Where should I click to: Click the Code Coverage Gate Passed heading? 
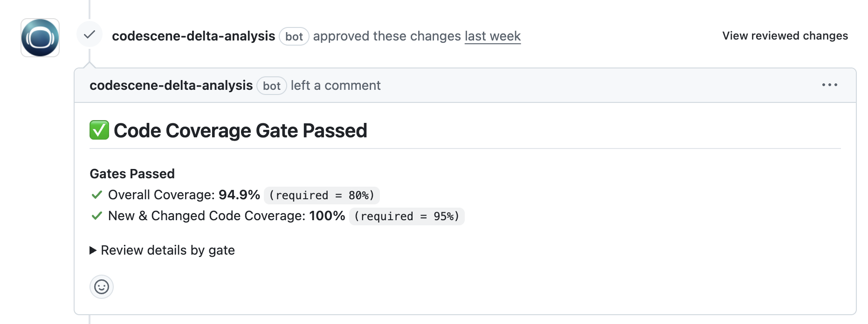pos(241,130)
